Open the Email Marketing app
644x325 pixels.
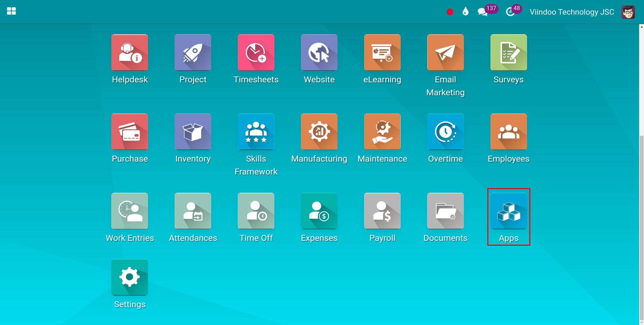(445, 52)
